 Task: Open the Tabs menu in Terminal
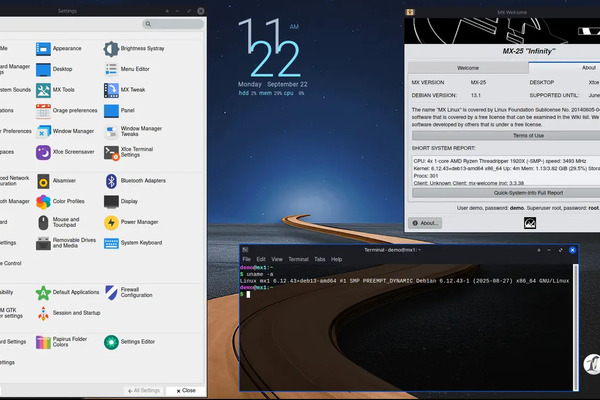[320, 259]
